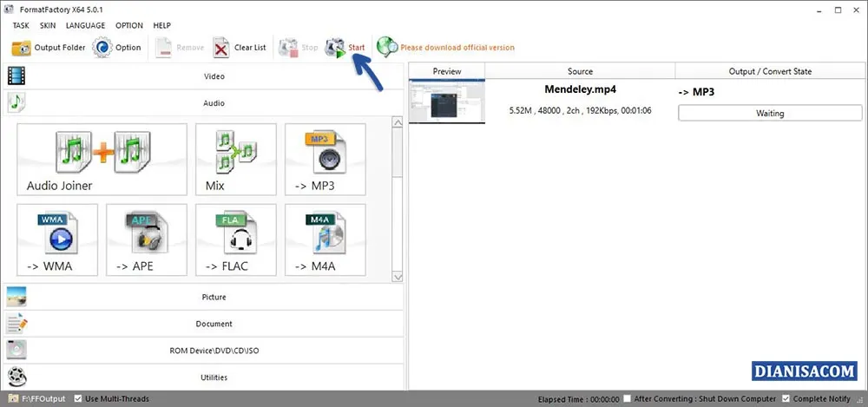Click the Stop conversion icon
The width and height of the screenshot is (868, 407).
click(x=288, y=48)
